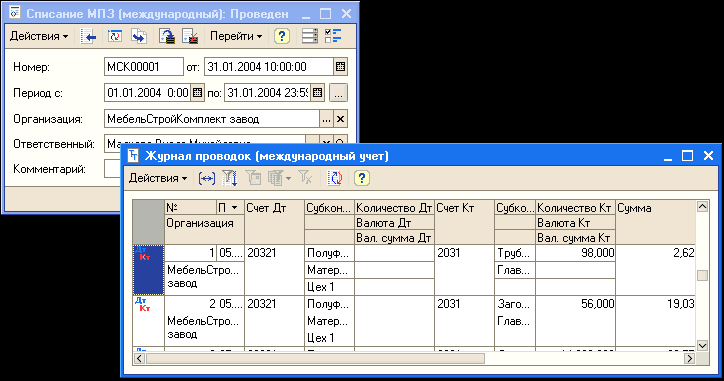Image resolution: width=724 pixels, height=381 pixels.
Task: Click the quantity cell 56,000
Action: [x=575, y=303]
